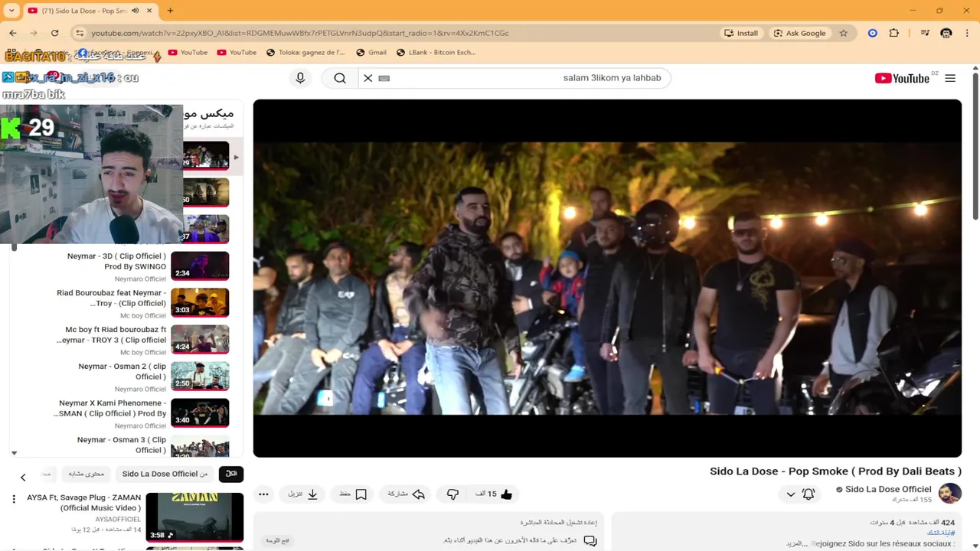Click the mix playlist next arrow
The image size is (980, 551).
coord(236,158)
